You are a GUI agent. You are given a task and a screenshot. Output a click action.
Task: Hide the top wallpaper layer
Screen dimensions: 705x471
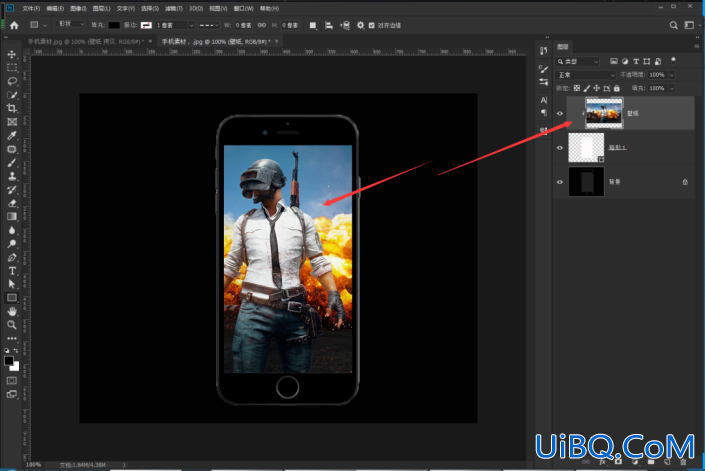coord(560,113)
